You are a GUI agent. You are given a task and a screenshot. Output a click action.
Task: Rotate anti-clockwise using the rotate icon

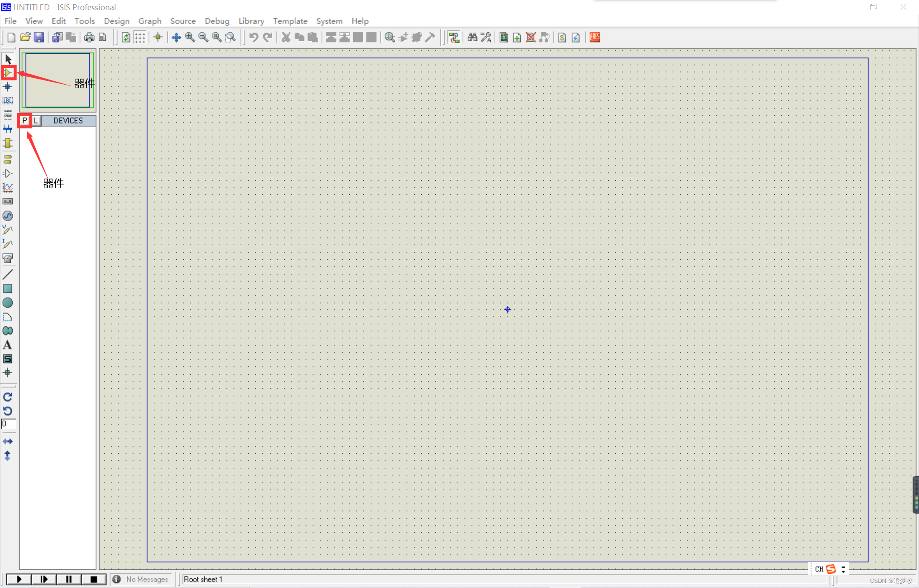[x=8, y=411]
